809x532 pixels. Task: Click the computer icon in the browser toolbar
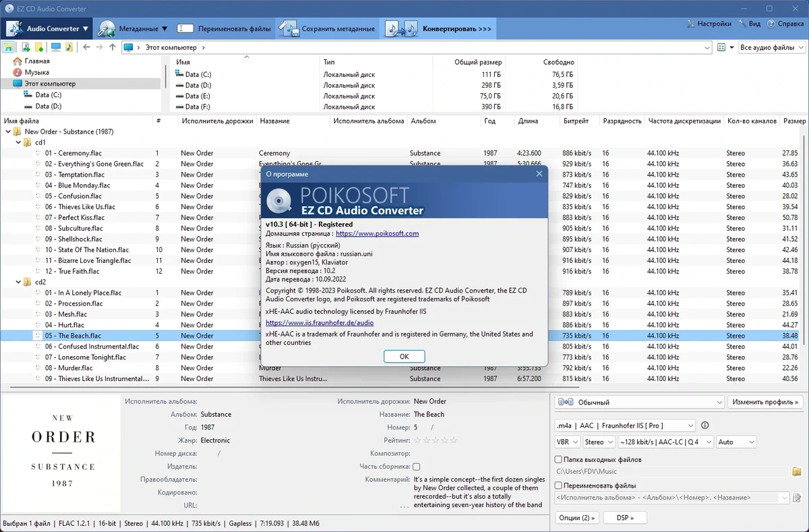point(56,47)
